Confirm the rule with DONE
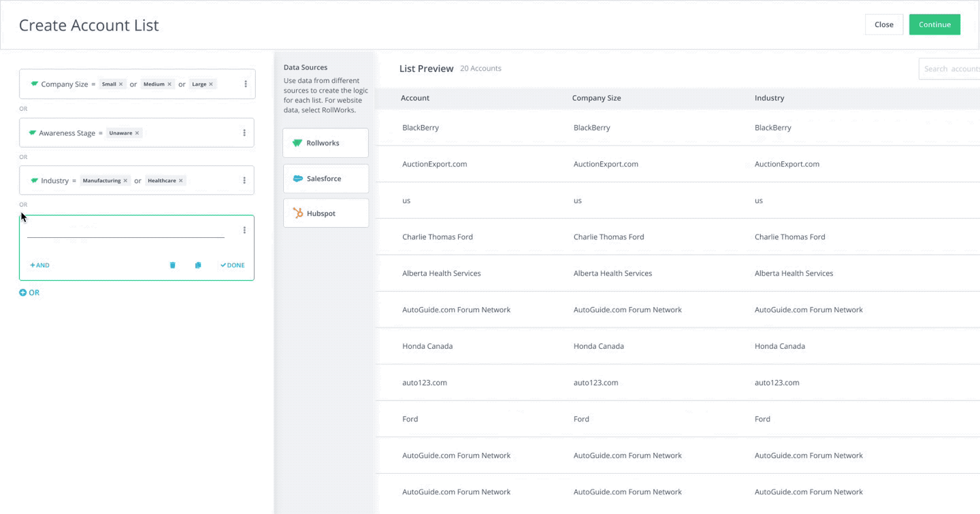This screenshot has width=980, height=514. pyautogui.click(x=232, y=265)
